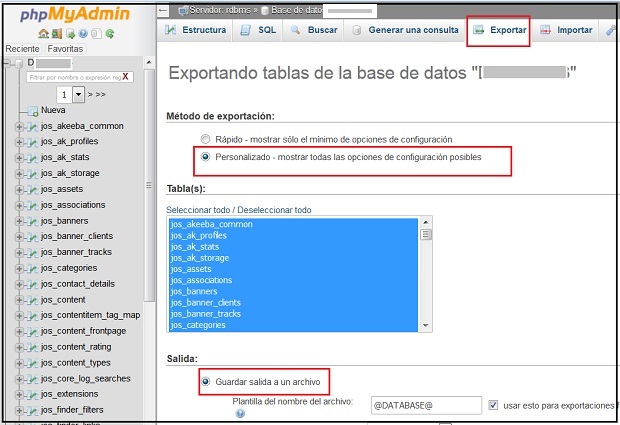Click the help icon below Plantilla label

(x=240, y=414)
